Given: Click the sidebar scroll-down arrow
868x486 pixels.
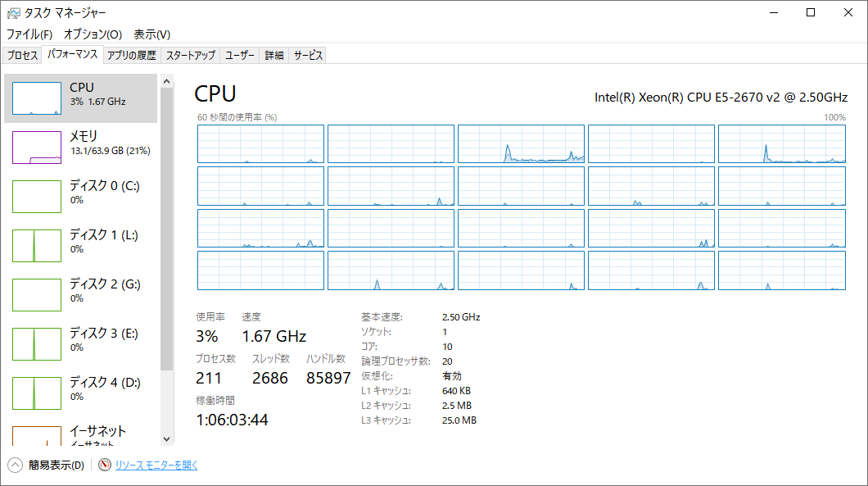Looking at the screenshot, I should (166, 439).
